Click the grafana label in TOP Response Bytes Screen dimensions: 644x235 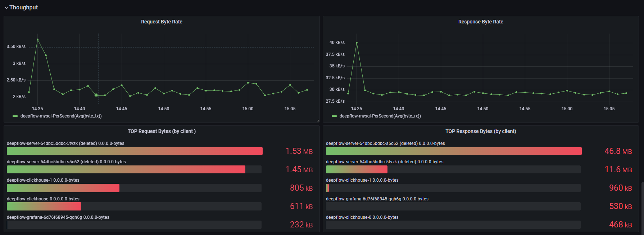tap(377, 199)
